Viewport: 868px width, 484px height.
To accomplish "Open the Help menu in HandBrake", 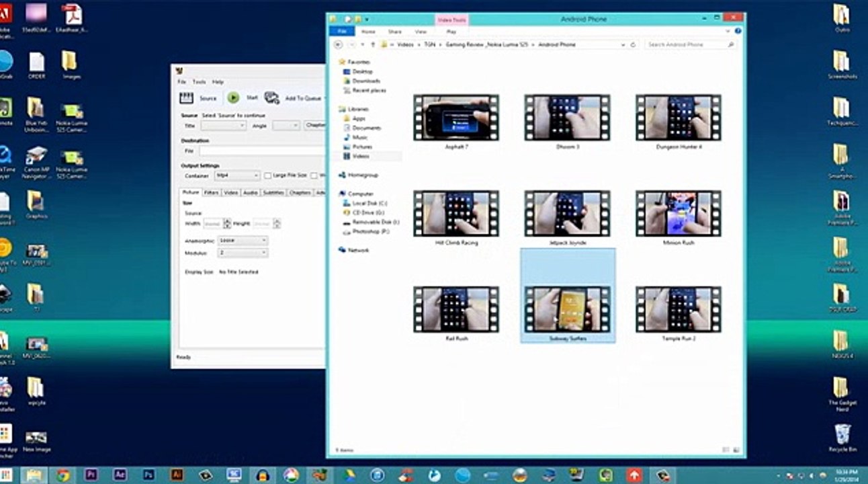I will coord(218,82).
